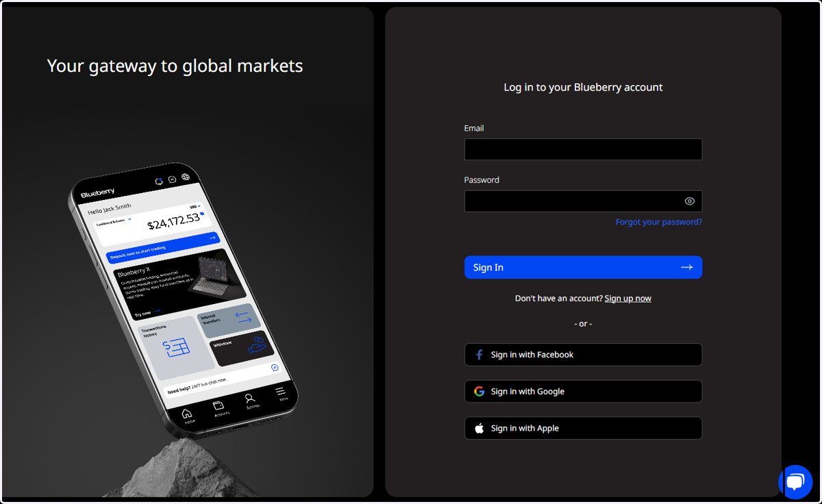The width and height of the screenshot is (822, 504).
Task: Click the Google logo icon
Action: (x=480, y=392)
